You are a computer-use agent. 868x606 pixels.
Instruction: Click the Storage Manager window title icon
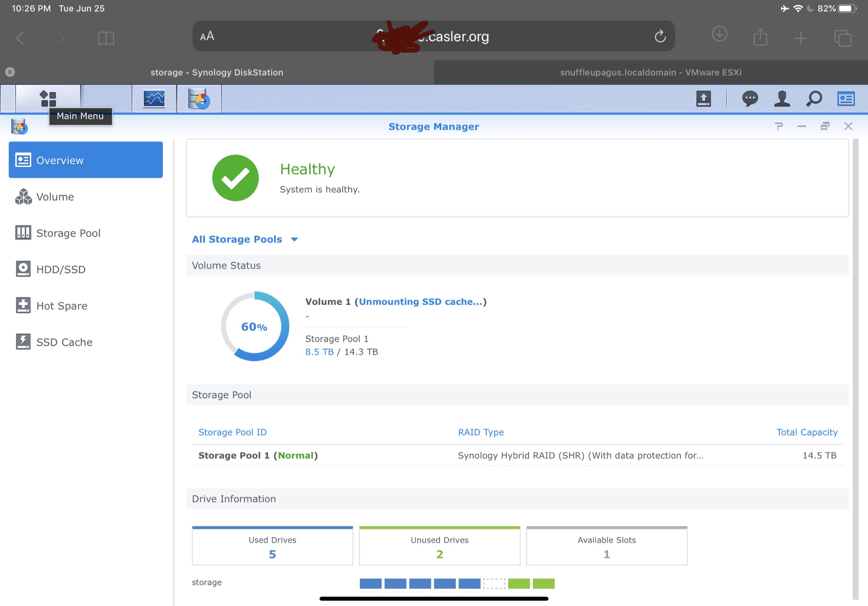[19, 126]
